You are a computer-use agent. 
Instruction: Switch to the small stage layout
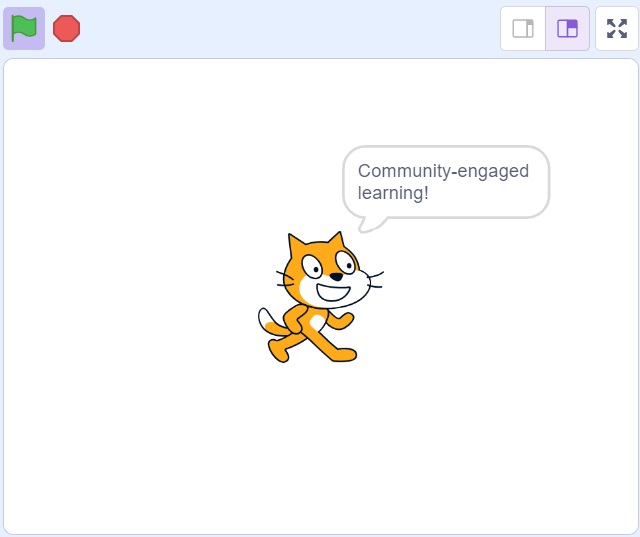tap(523, 29)
